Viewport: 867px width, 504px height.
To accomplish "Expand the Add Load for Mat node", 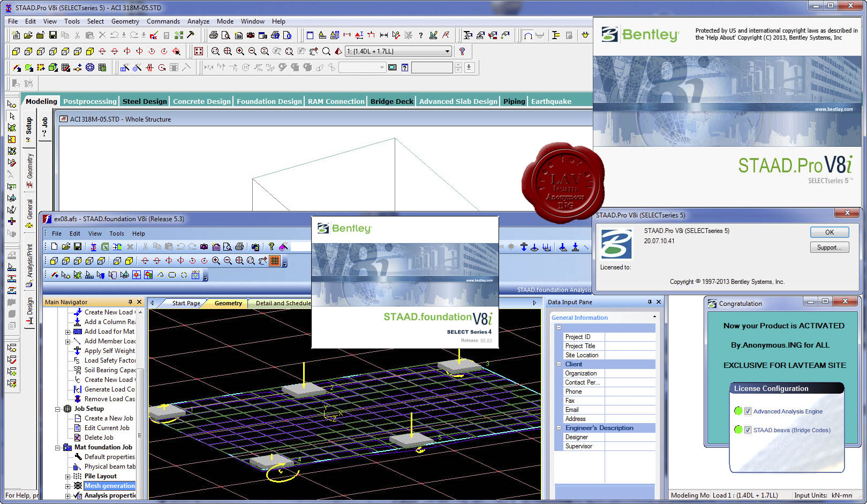I will (x=67, y=332).
